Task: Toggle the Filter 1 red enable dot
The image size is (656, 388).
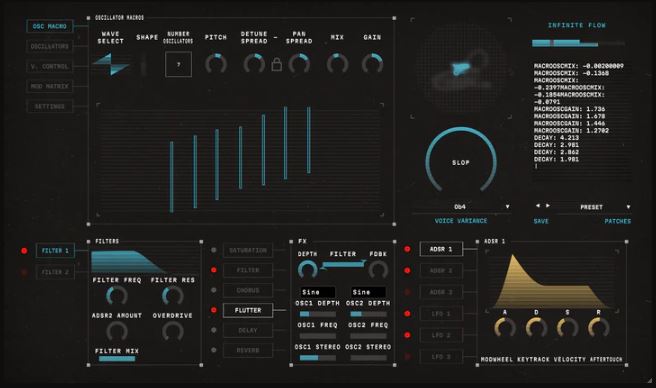Action: point(24,251)
